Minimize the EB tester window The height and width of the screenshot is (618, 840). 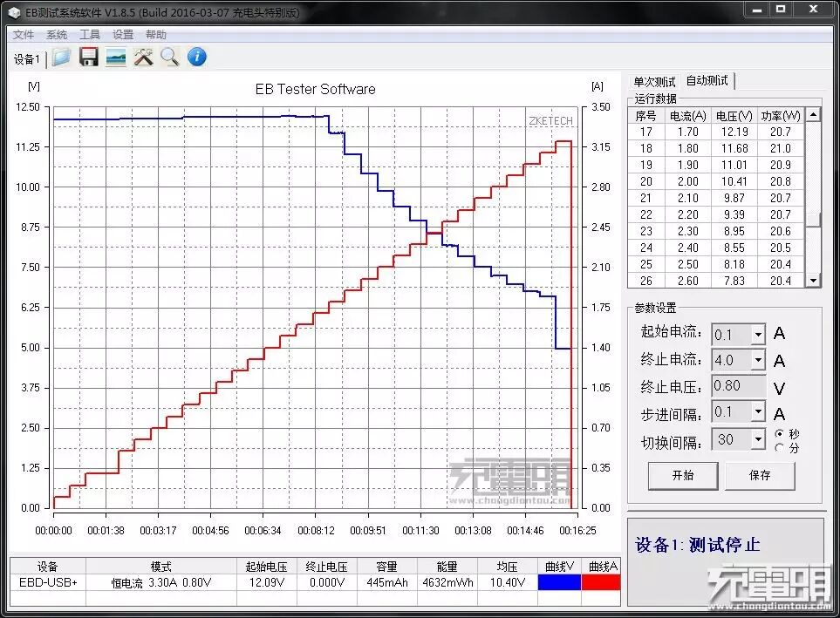757,9
